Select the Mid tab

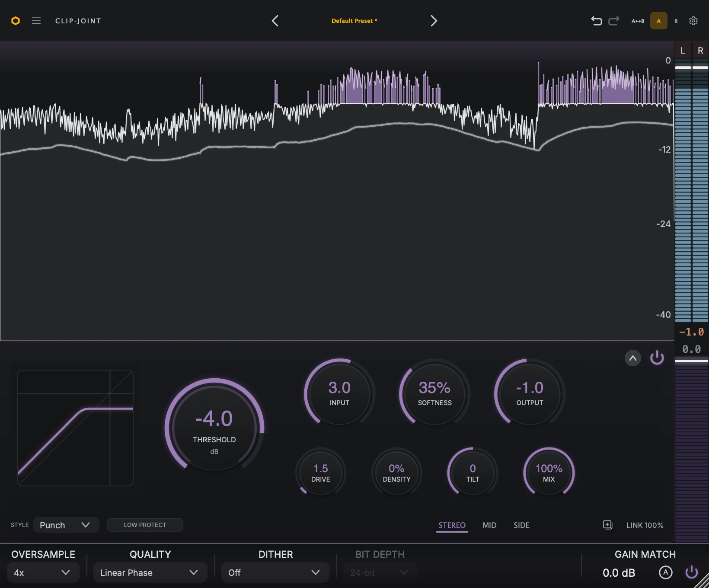pos(489,525)
